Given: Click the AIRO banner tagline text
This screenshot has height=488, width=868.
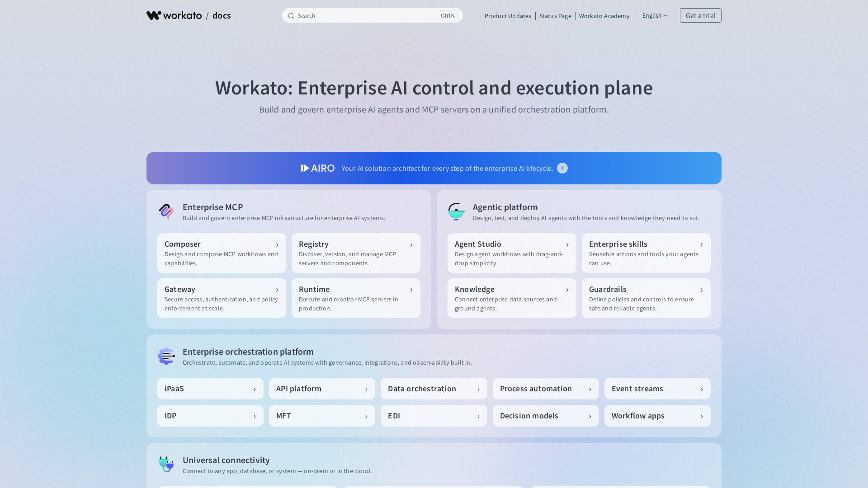Looking at the screenshot, I should [447, 168].
